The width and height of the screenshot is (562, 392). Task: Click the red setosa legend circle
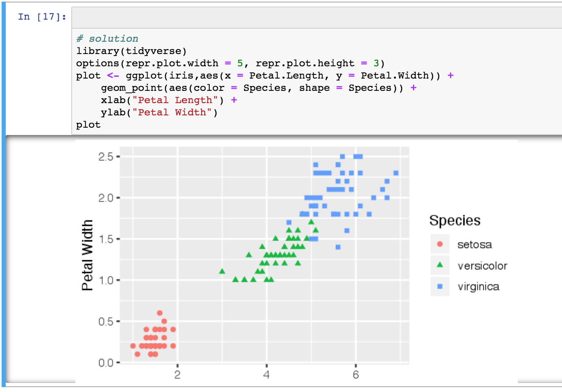point(440,244)
